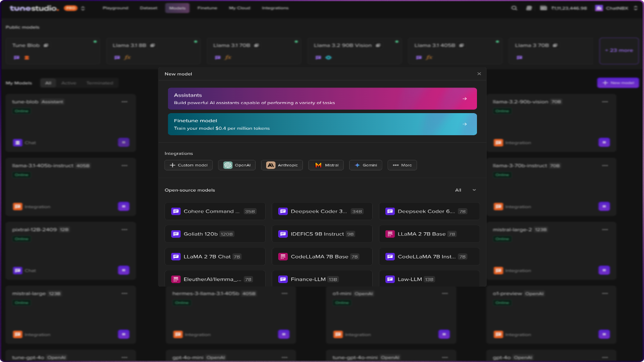Open options menu on llama-3.1-405b-instruct card
This screenshot has width=644, height=362.
coord(124,165)
